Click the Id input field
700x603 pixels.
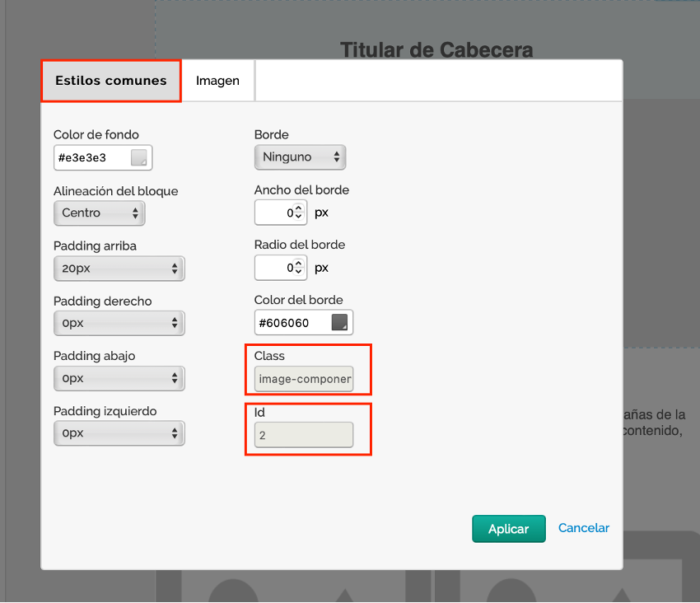[x=304, y=435]
